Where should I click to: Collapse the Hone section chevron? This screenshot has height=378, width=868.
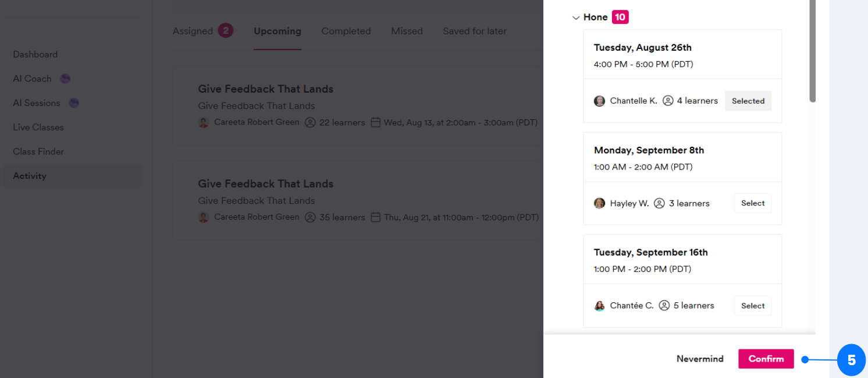click(576, 18)
